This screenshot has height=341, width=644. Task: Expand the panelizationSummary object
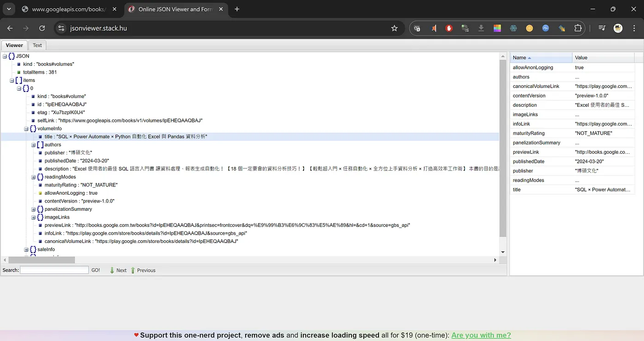pyautogui.click(x=33, y=209)
